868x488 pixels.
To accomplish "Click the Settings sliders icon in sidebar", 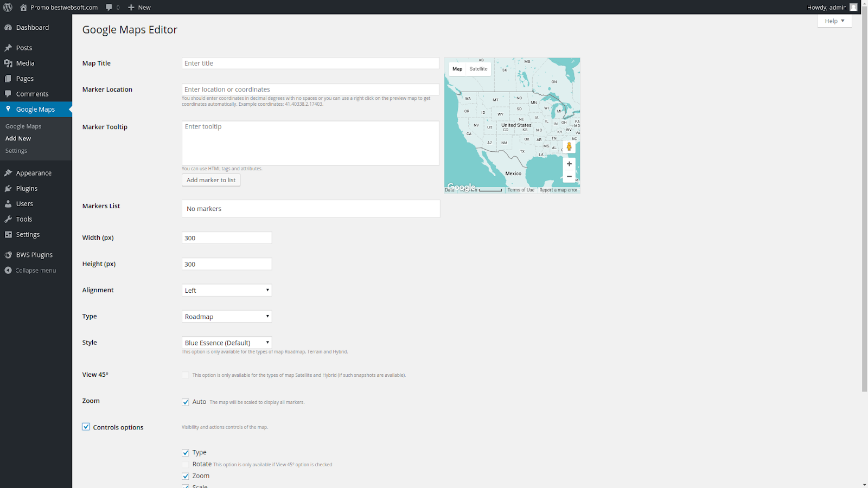I will pos(8,234).
